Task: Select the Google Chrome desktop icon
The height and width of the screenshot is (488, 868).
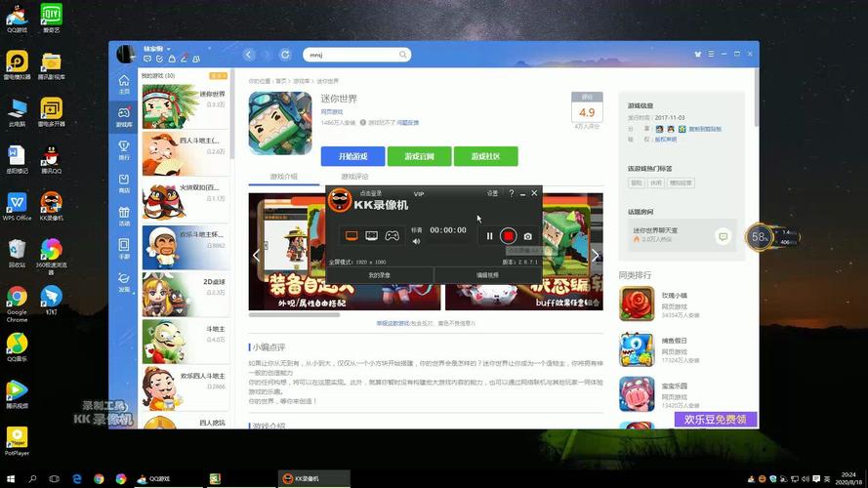Action: coord(17,305)
